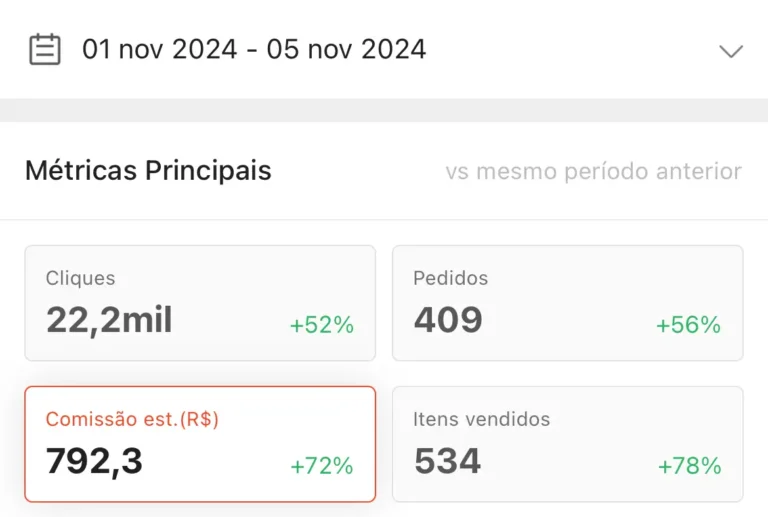Click the +72% change indicator
Screen dimensions: 768x517
point(321,466)
